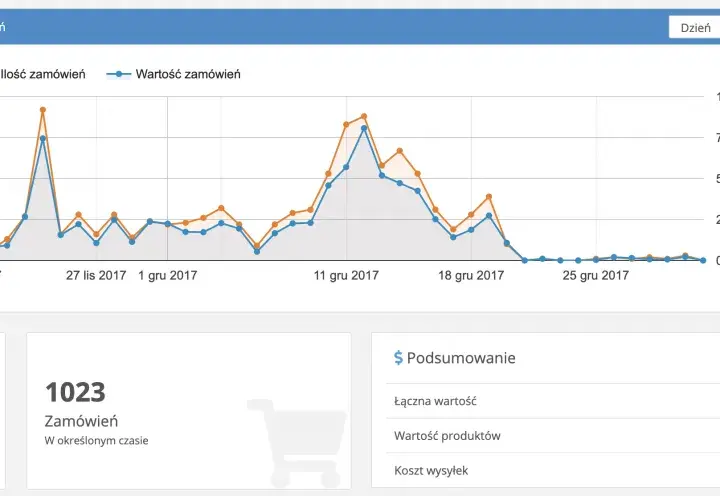The image size is (720, 496).
Task: Select the Koszt wysyłek summary row
Action: [x=553, y=470]
